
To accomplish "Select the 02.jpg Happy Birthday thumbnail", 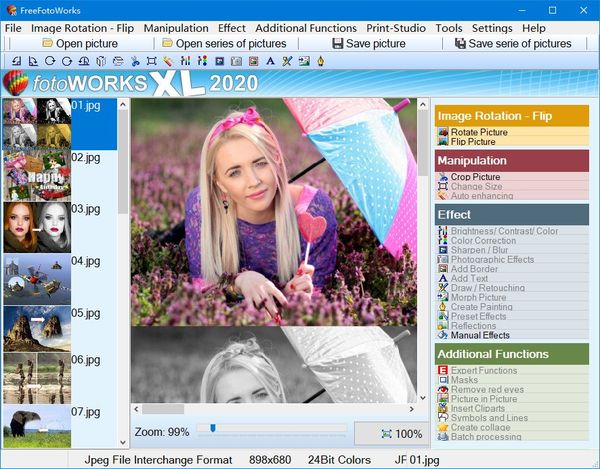I will 37,176.
